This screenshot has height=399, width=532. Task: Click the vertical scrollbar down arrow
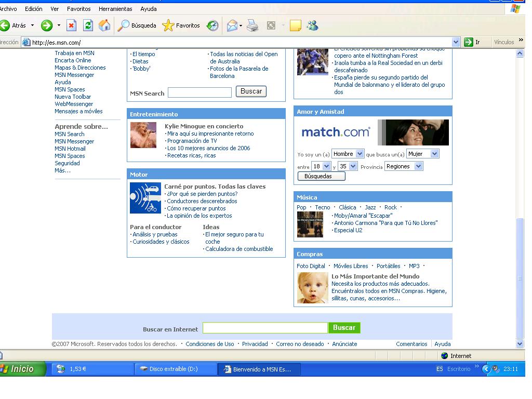(520, 344)
